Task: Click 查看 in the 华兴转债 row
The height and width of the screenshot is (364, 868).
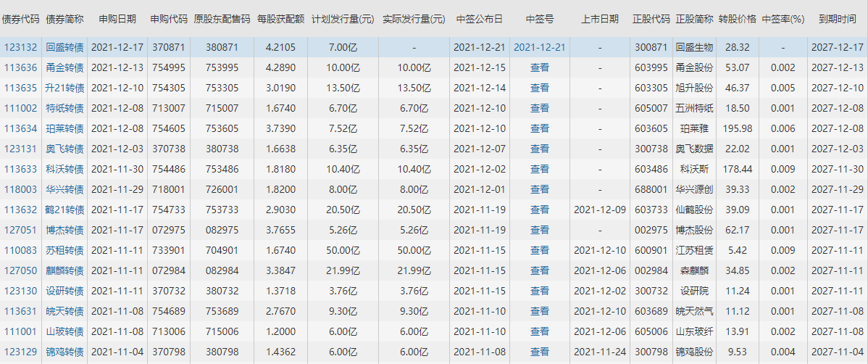Action: tap(540, 189)
